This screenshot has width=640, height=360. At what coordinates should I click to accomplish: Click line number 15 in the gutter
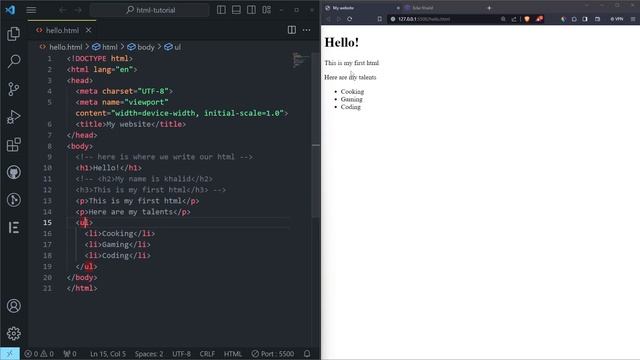47,222
